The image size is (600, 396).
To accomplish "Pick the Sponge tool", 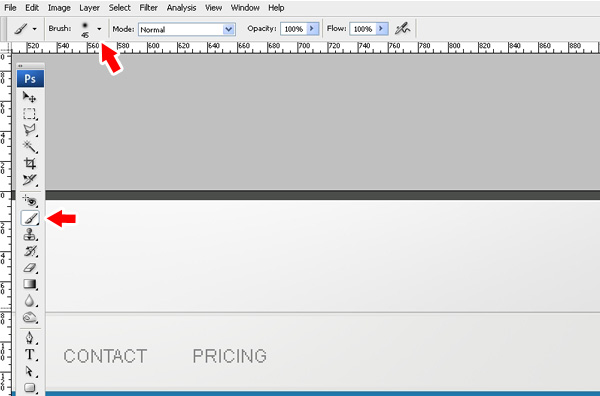I will point(29,318).
